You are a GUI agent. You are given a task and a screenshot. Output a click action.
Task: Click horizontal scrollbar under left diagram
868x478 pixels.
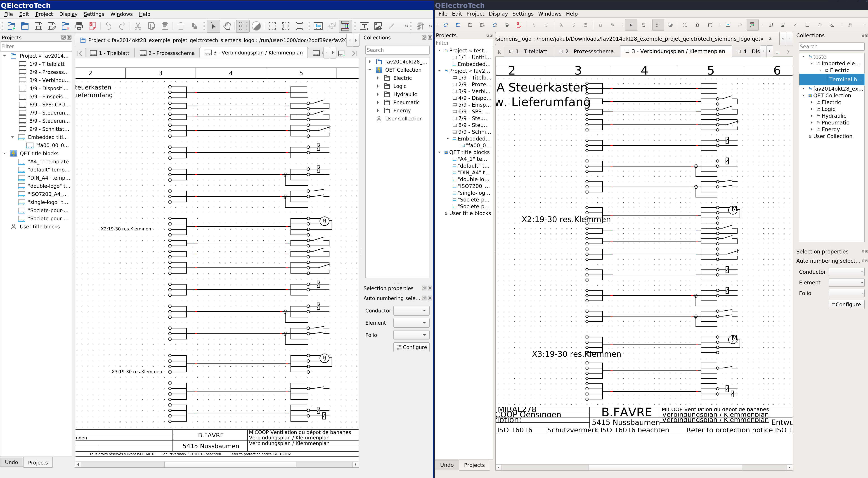tap(230, 464)
